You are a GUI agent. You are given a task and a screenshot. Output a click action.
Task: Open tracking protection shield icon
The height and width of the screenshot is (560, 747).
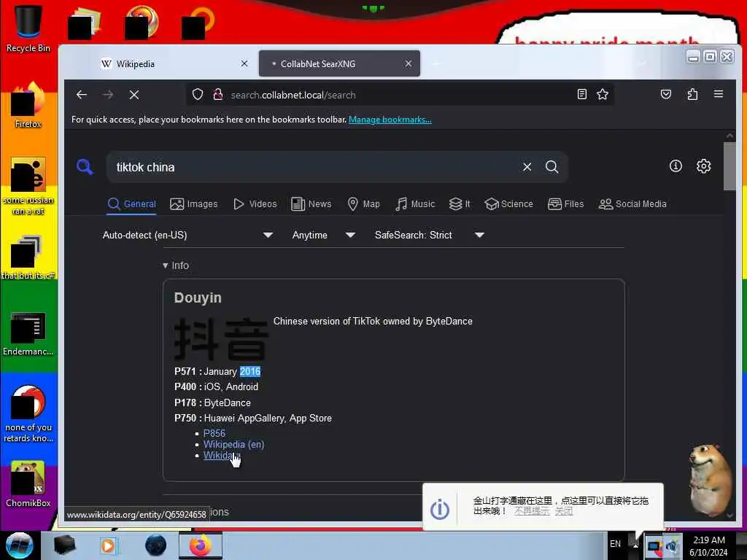click(198, 94)
